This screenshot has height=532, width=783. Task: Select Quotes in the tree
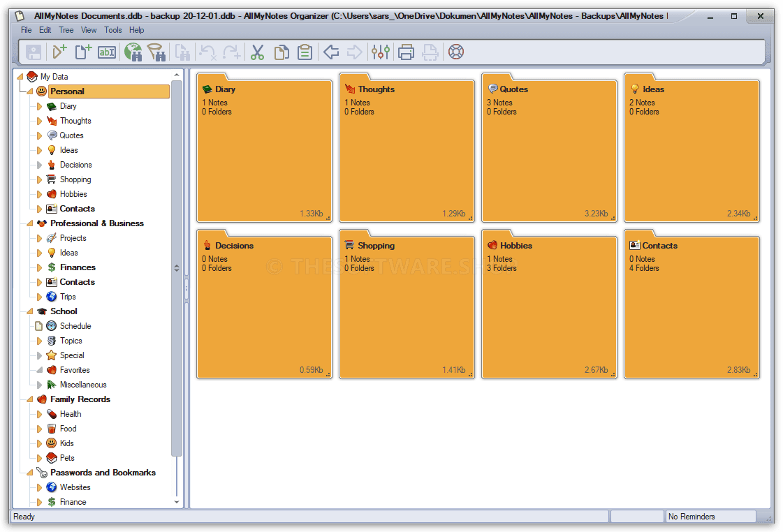point(71,135)
